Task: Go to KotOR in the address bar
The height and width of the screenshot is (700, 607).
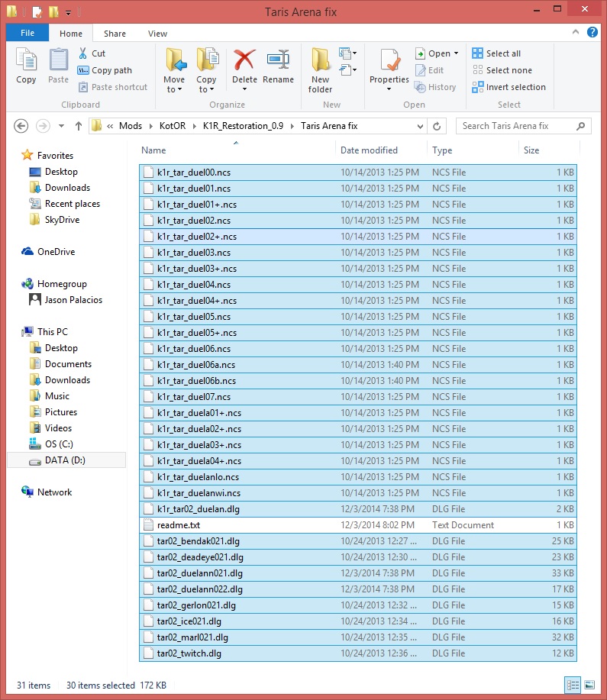Action: click(x=173, y=126)
